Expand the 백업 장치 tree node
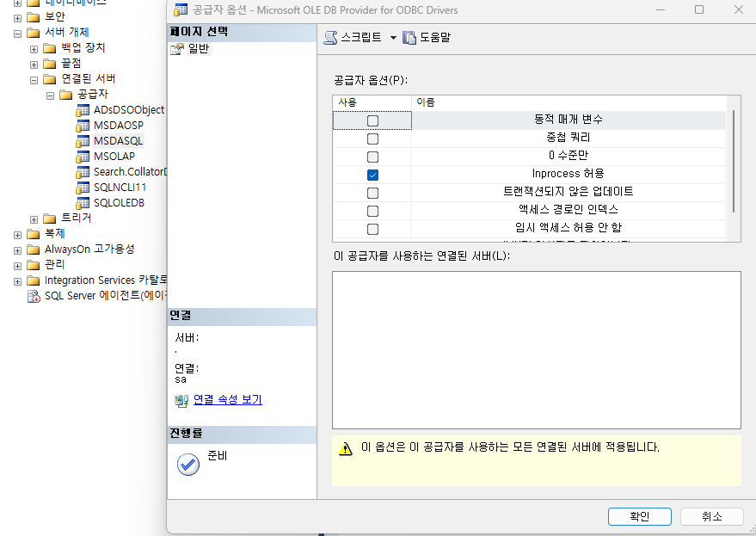 (34, 49)
